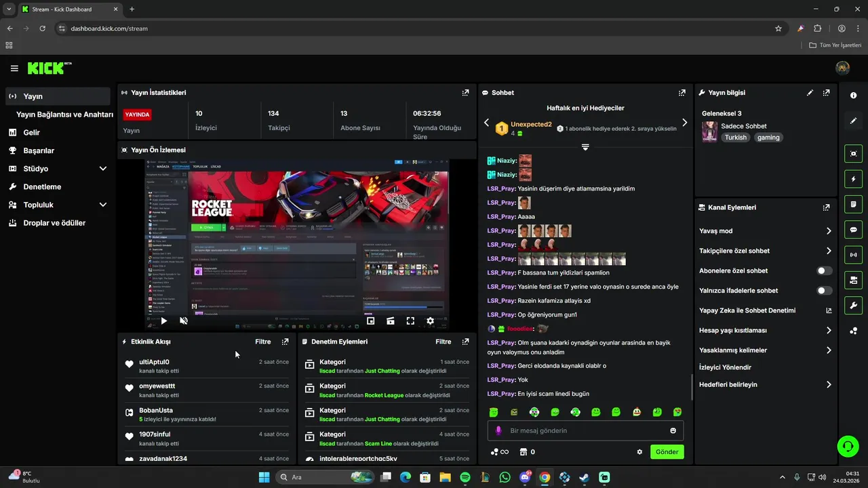868x488 pixels.
Task: Expand Hesap yaşı kısıtlaması options
Action: click(829, 331)
